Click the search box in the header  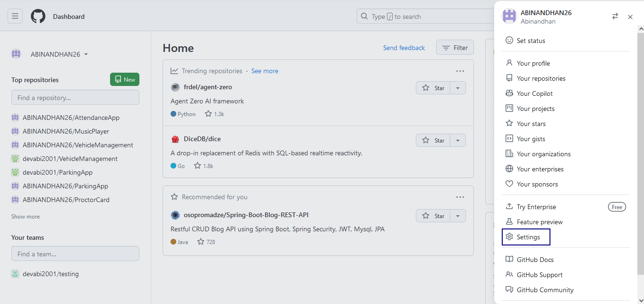click(x=425, y=17)
